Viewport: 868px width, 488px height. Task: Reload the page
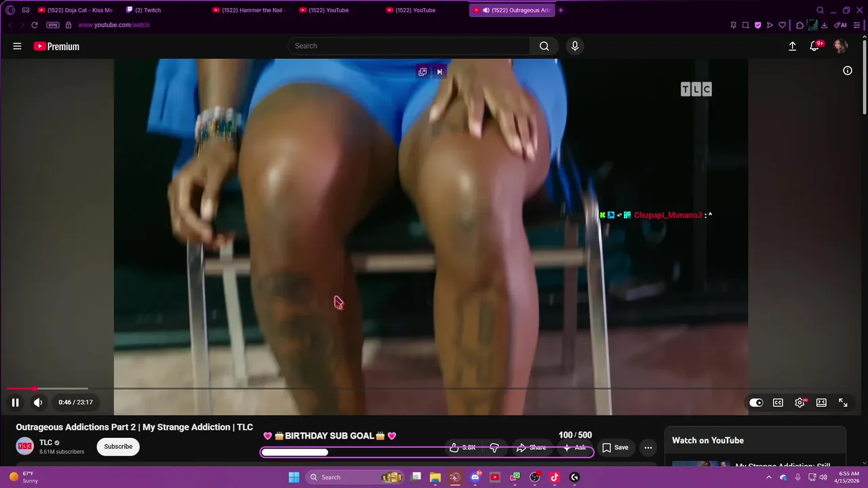(35, 25)
